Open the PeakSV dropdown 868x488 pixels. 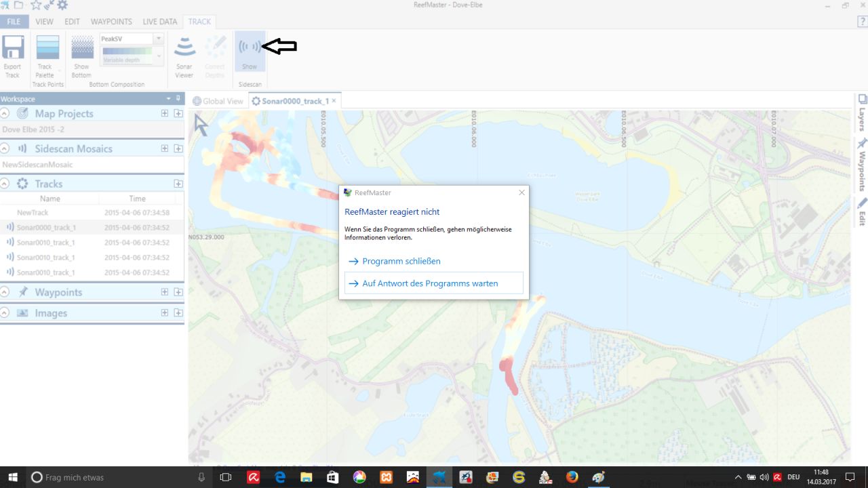click(158, 39)
